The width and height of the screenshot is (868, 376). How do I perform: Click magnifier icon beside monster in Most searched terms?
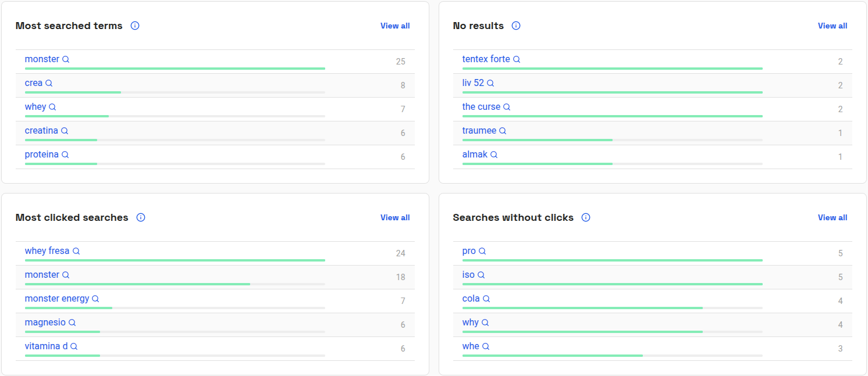(x=66, y=59)
